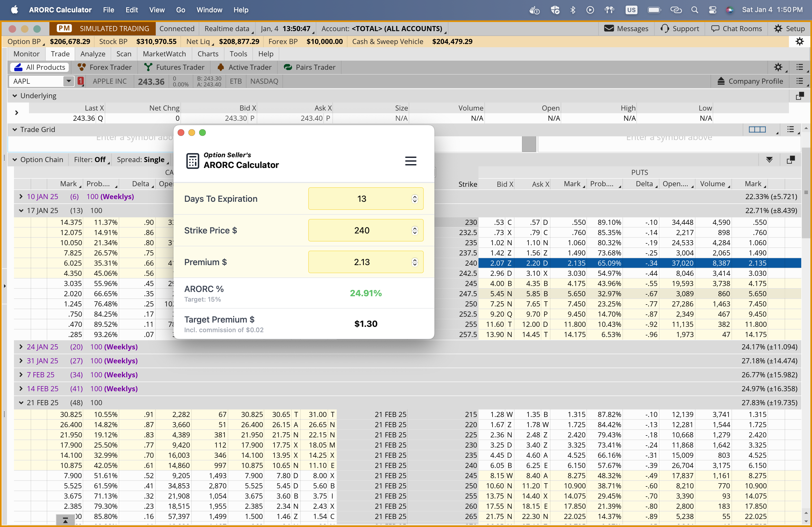Click the scroll-to-top arrow button at bottom
The width and height of the screenshot is (812, 527).
coord(65,520)
